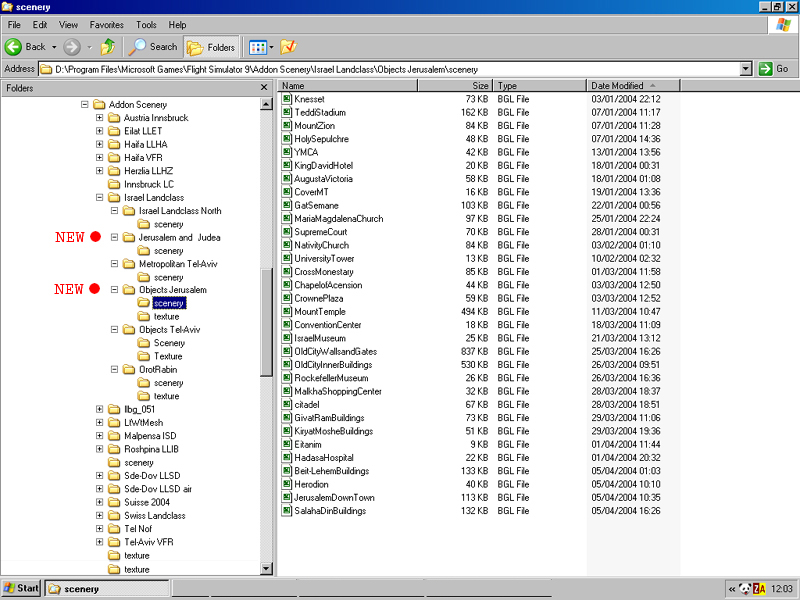
Task: Click the folder tree scroll up arrow
Action: [266, 104]
